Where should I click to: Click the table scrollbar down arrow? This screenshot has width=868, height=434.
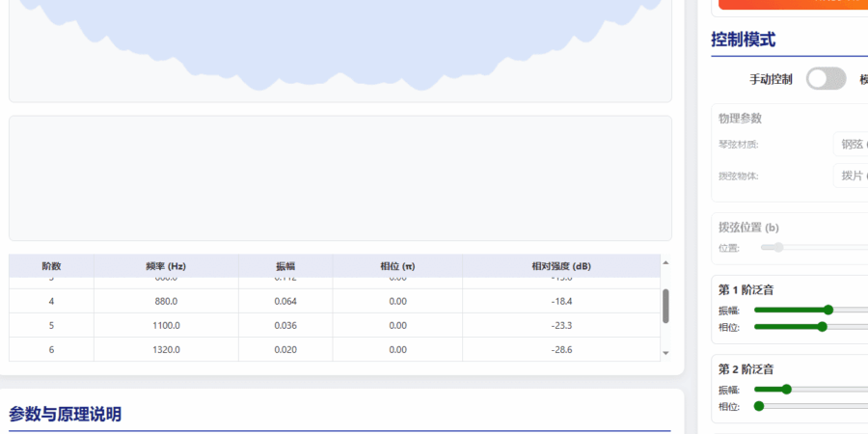[665, 353]
